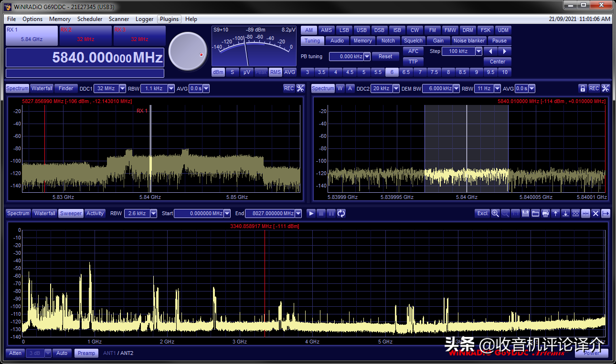
Task: Start the sweeper with the play icon
Action: 311,213
